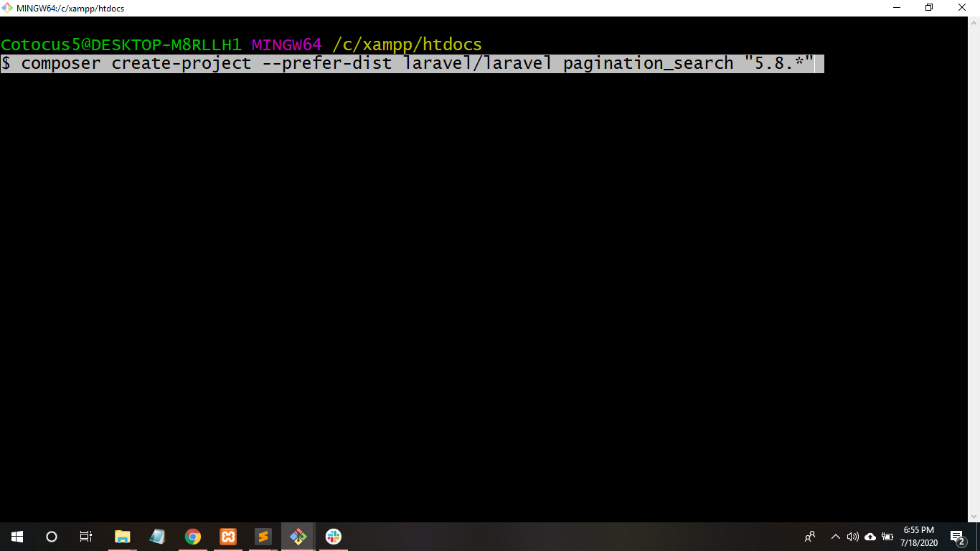Launch Google Chrome from the taskbar
The height and width of the screenshot is (551, 980).
point(192,537)
